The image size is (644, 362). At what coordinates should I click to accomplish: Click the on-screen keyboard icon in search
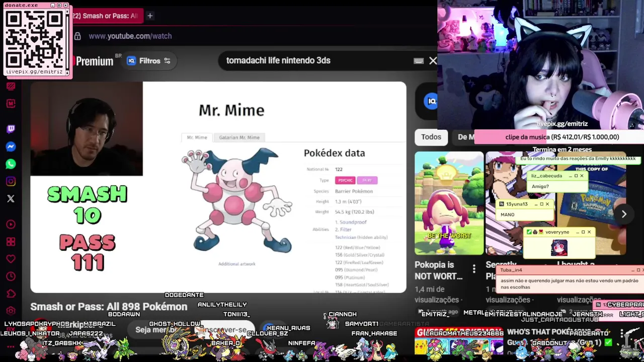tap(419, 61)
